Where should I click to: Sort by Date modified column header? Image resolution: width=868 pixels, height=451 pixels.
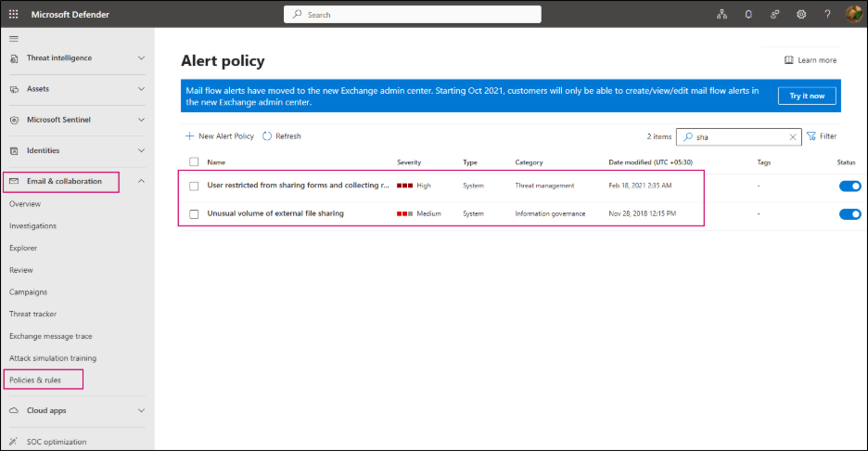[650, 162]
